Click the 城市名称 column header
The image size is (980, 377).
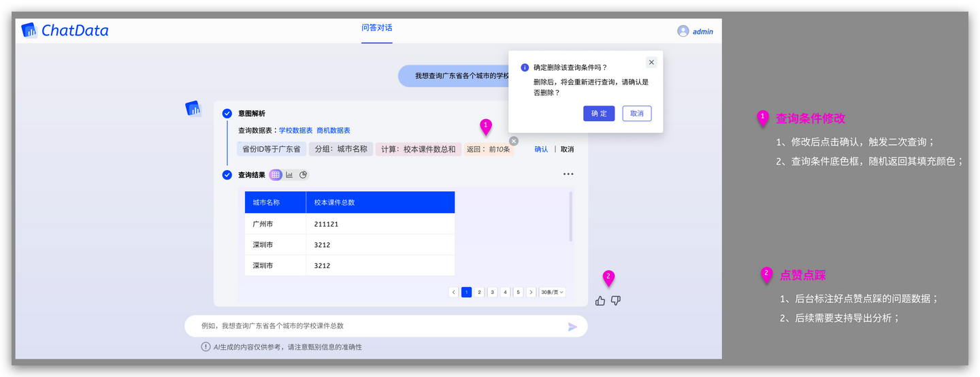coord(276,202)
